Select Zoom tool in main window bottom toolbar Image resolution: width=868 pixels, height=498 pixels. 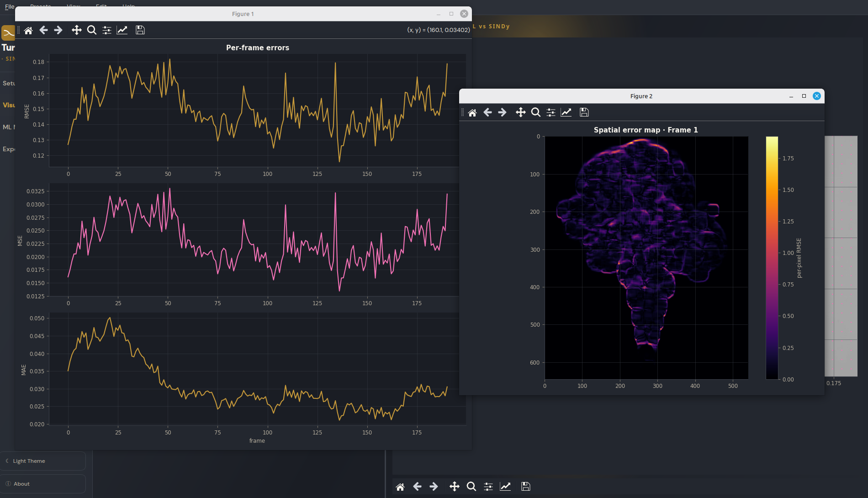point(471,487)
